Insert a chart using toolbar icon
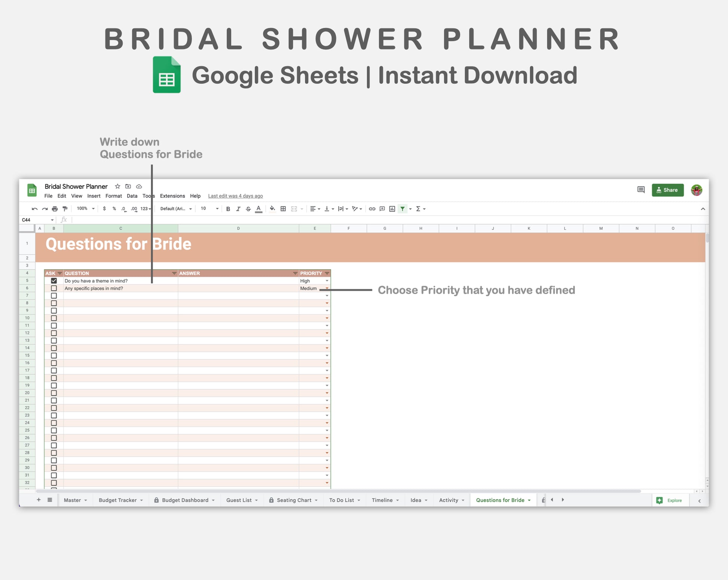The image size is (728, 580). (392, 209)
